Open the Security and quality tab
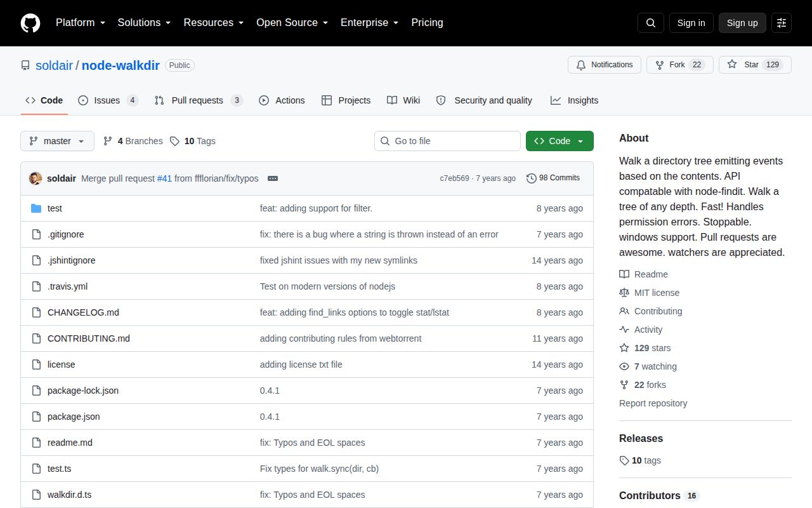812x508 pixels. (484, 100)
